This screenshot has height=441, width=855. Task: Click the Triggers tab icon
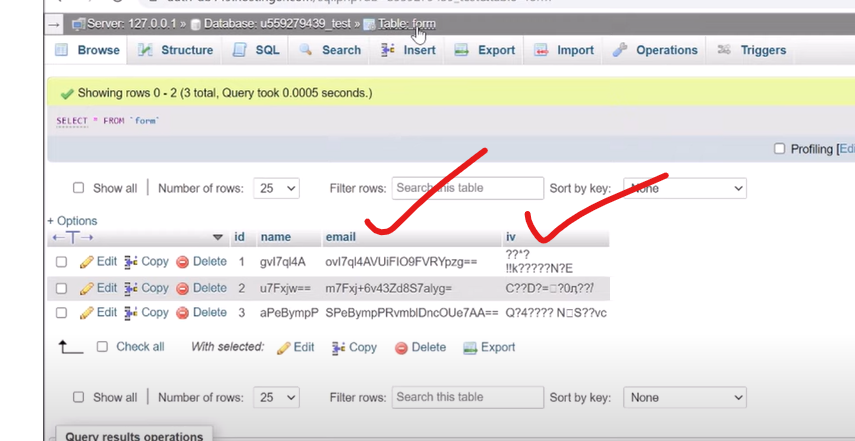click(x=724, y=50)
